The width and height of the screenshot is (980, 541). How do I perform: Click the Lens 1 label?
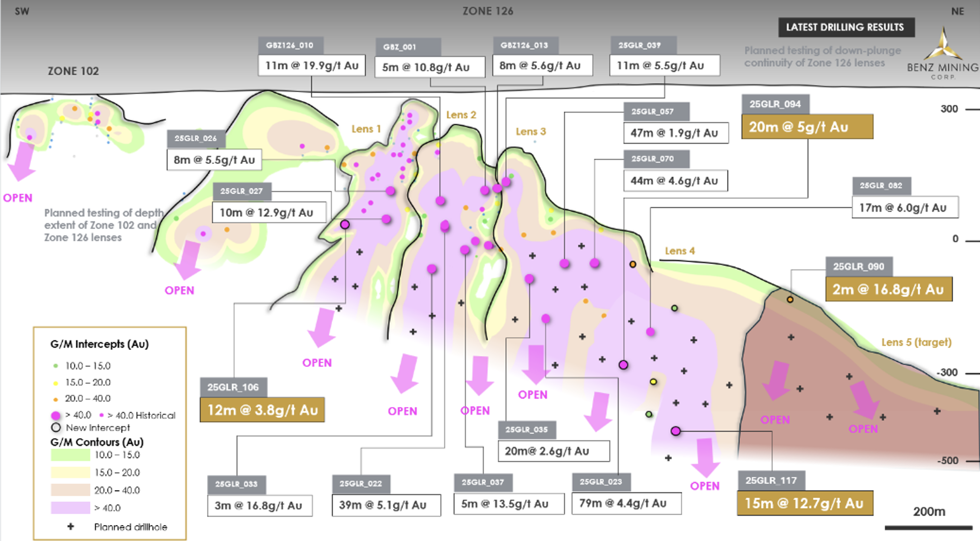[366, 129]
